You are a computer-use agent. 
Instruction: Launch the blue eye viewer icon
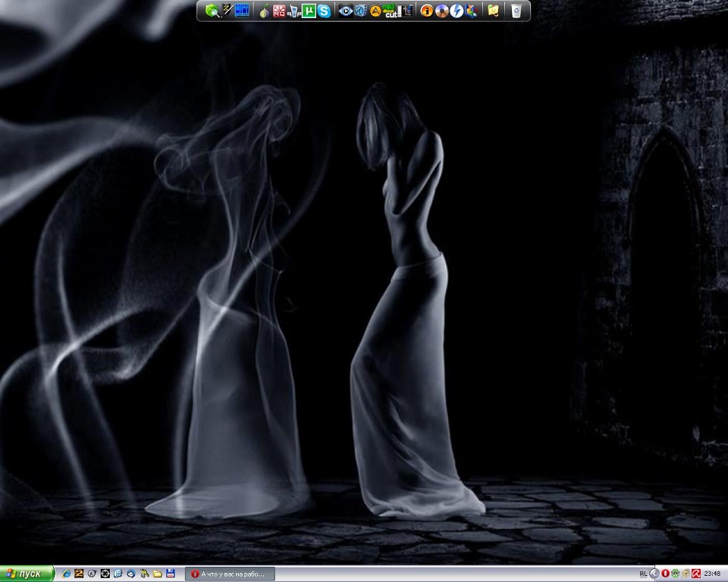point(346,11)
